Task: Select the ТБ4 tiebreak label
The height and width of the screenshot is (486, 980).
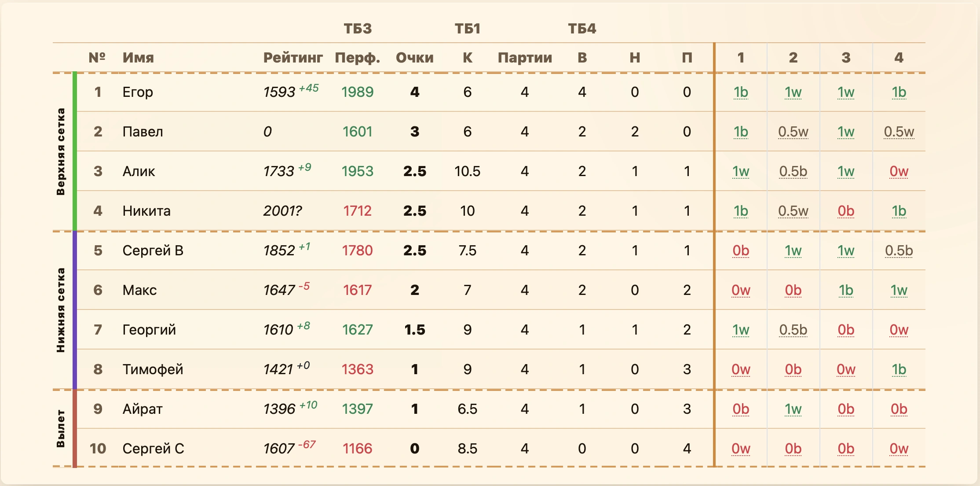Action: 582,29
